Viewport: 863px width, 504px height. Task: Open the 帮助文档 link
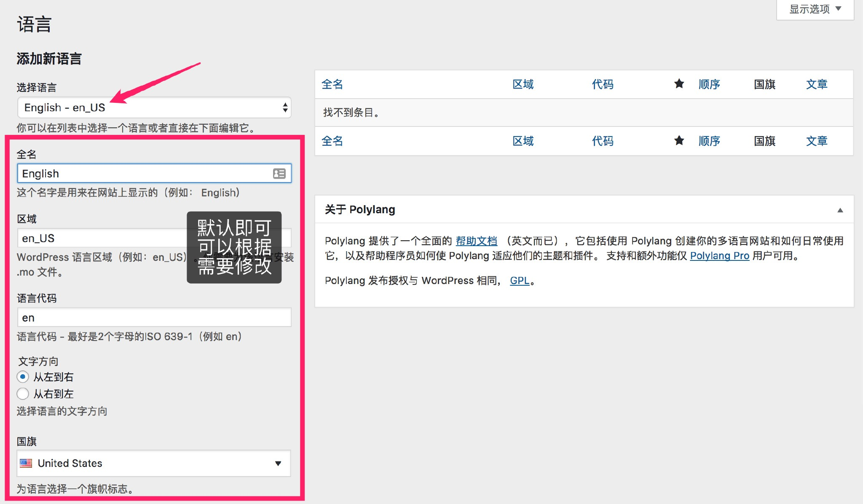point(476,241)
